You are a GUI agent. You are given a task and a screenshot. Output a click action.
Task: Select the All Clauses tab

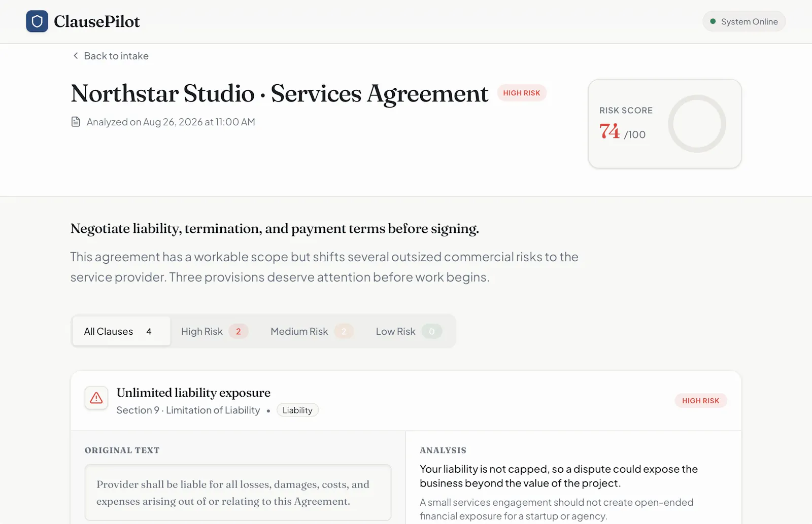(x=121, y=331)
